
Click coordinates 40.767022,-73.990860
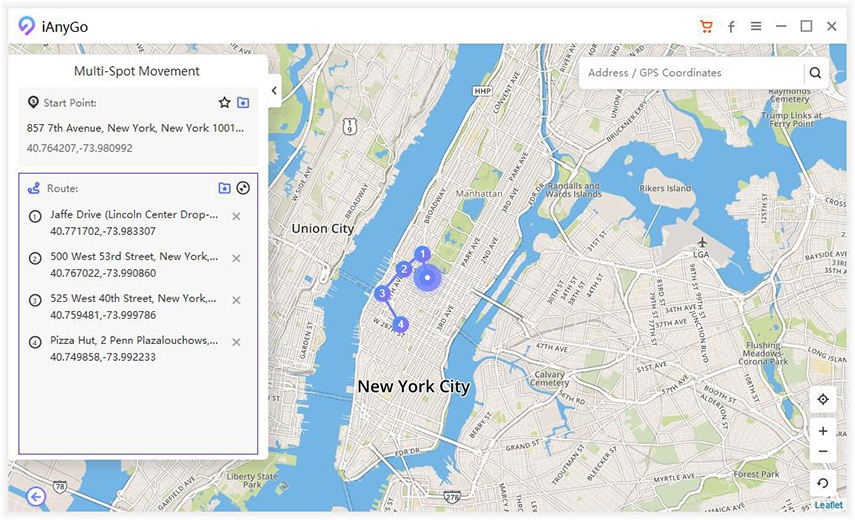click(103, 273)
